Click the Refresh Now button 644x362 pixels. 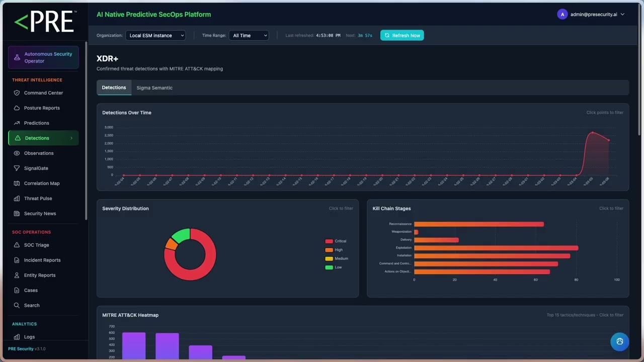(x=402, y=35)
